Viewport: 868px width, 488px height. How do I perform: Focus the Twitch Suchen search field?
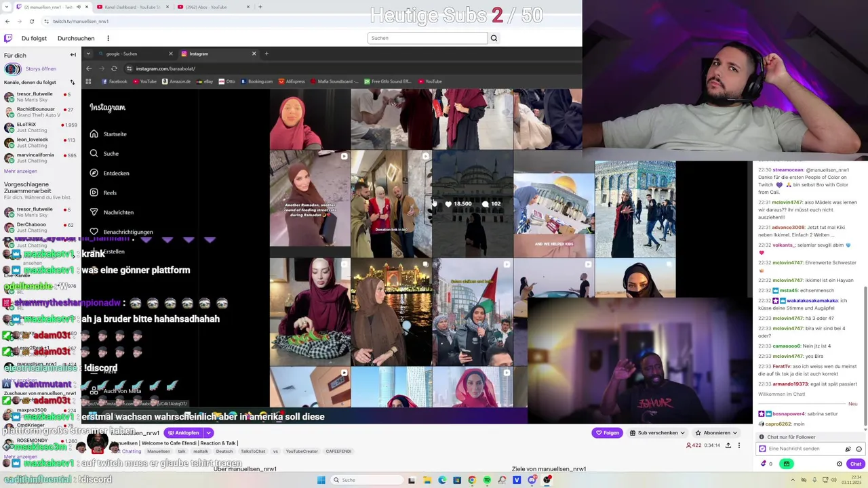pos(427,38)
